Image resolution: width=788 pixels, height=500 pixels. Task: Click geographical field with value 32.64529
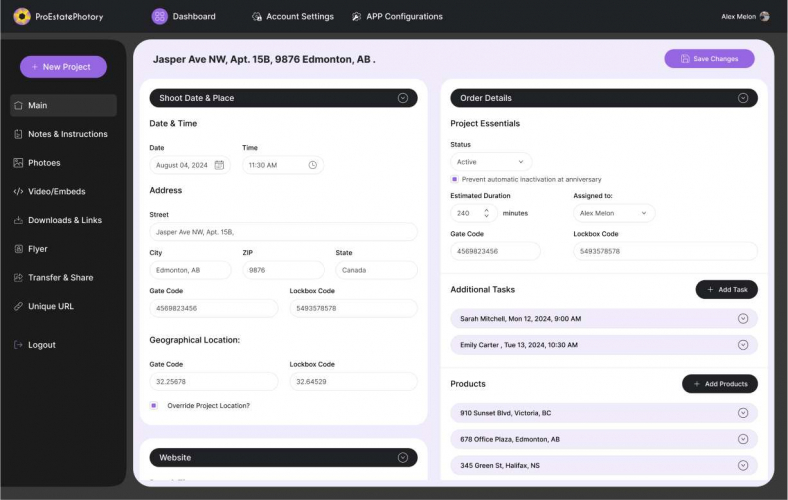pyautogui.click(x=353, y=382)
